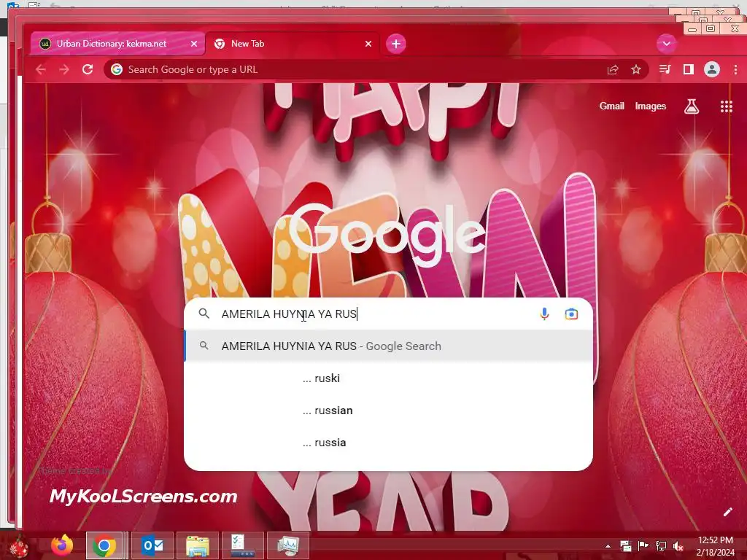Launch Firefox from the taskbar
747x560 pixels.
click(62, 545)
